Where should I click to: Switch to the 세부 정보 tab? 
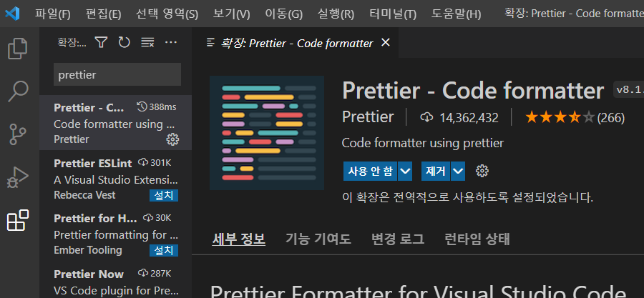[238, 239]
